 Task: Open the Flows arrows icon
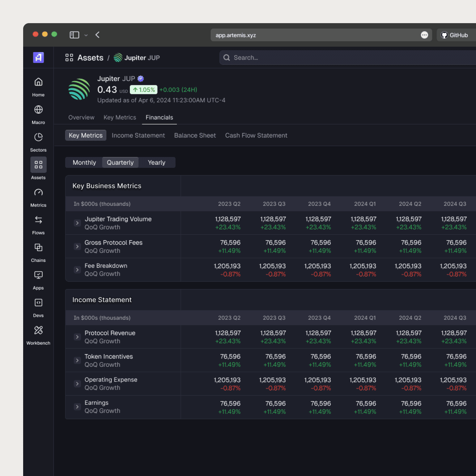(x=38, y=220)
